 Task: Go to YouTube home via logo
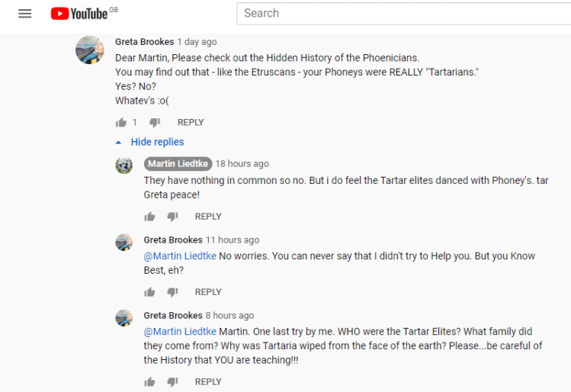79,14
